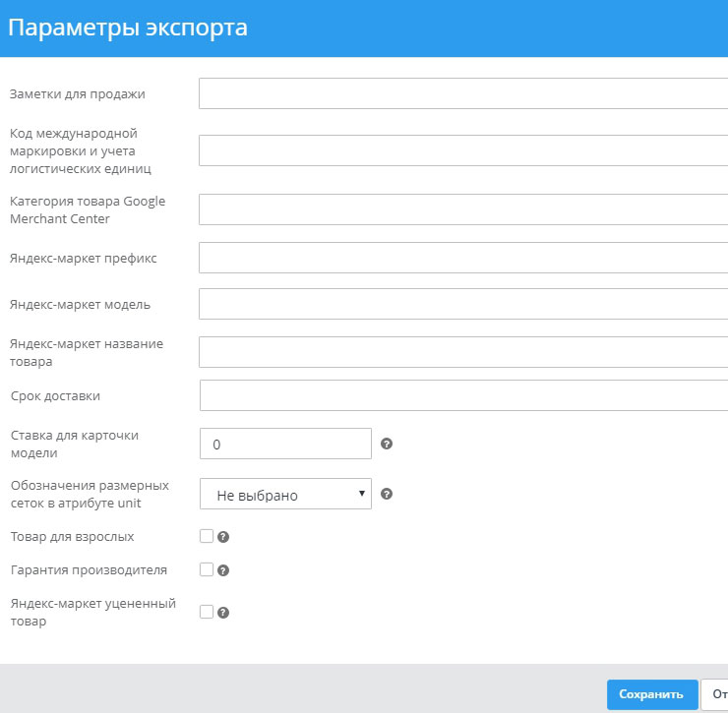Click the Параметры экспорта dialog title
Image resolution: width=728 pixels, height=713 pixels.
(x=128, y=28)
